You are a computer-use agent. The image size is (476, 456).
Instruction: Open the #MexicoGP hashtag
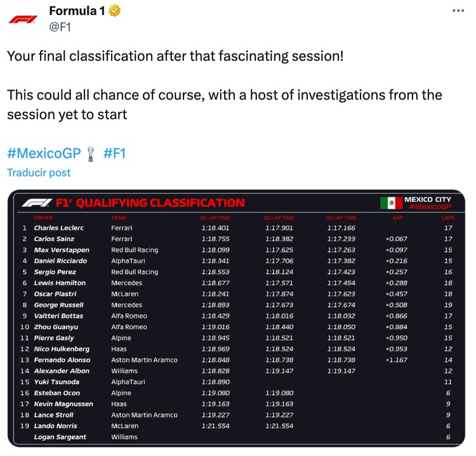44,153
